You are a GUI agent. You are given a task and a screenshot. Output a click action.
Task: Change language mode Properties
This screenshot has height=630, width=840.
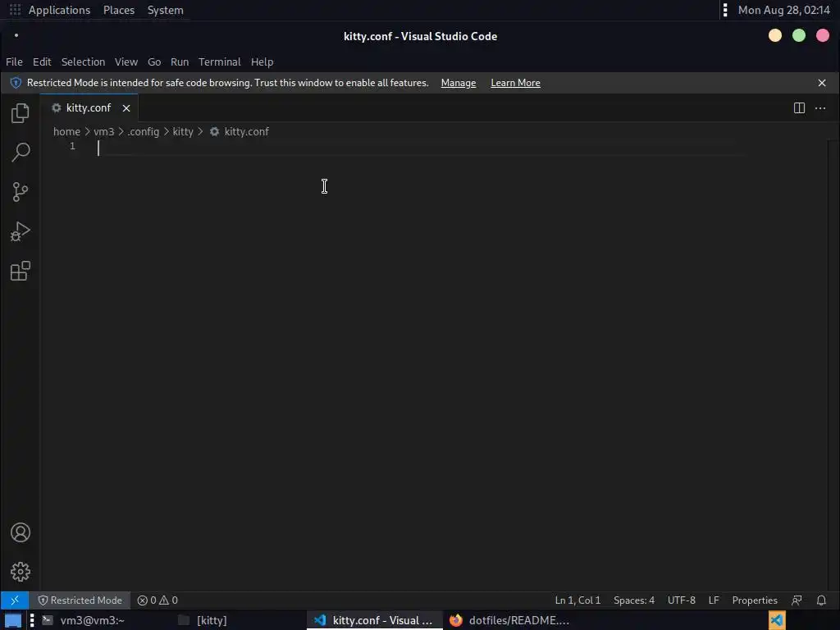[x=755, y=600]
